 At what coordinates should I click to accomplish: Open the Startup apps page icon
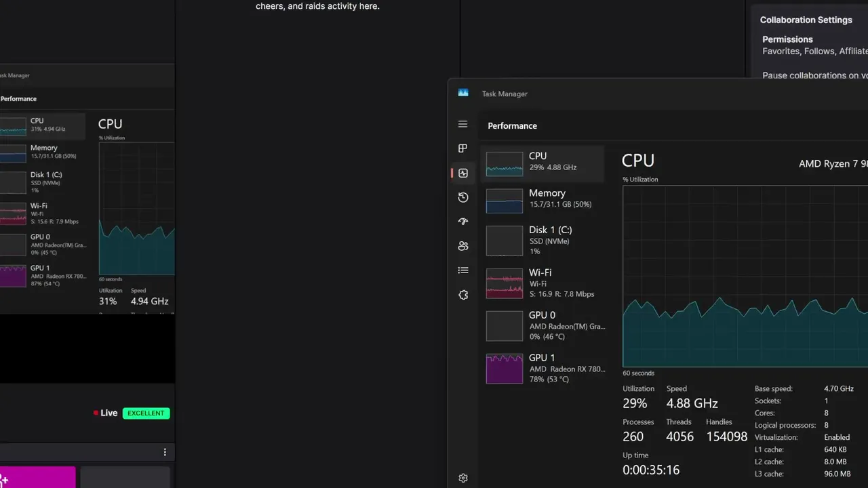[462, 222]
